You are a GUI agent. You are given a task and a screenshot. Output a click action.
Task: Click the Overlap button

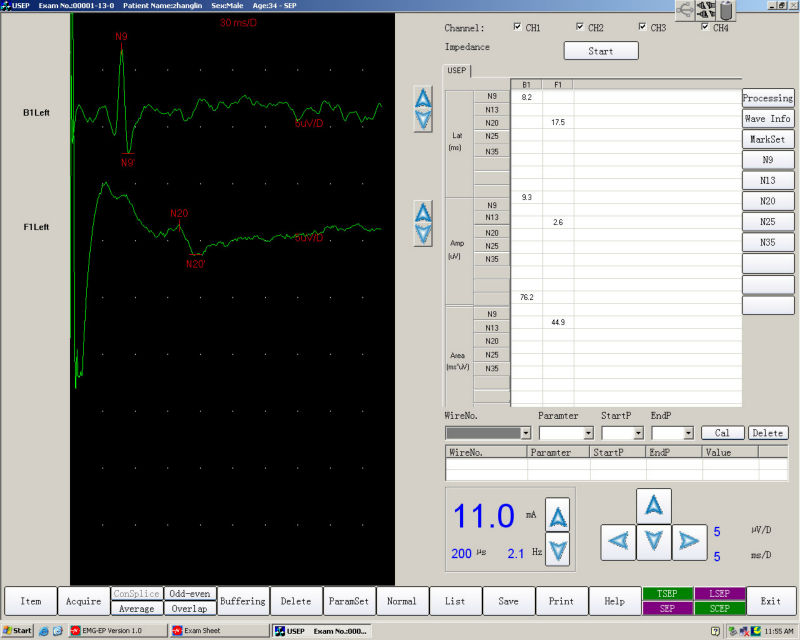pos(190,609)
